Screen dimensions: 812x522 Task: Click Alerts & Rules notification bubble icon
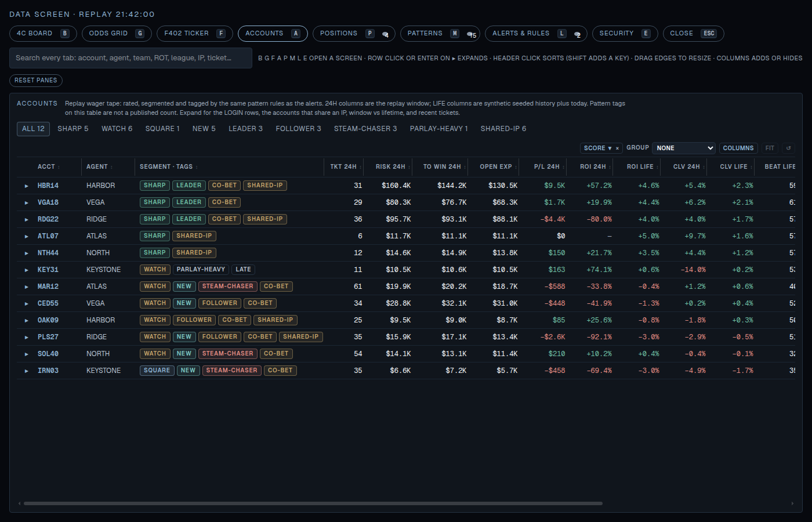(x=577, y=34)
